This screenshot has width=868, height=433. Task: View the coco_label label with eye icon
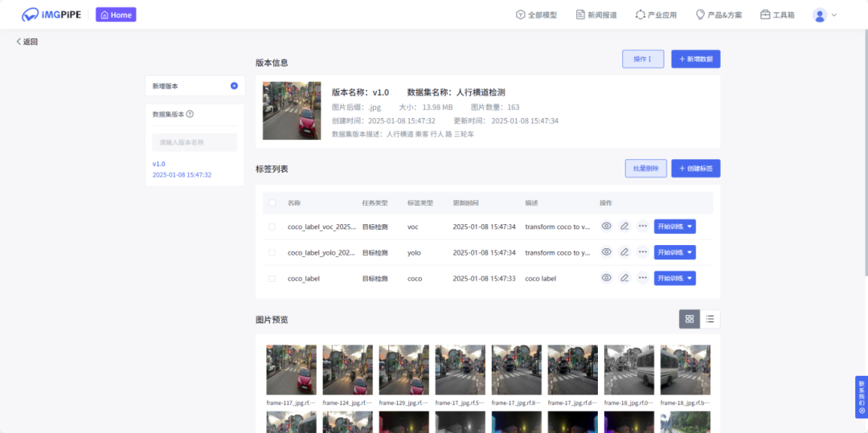[607, 278]
